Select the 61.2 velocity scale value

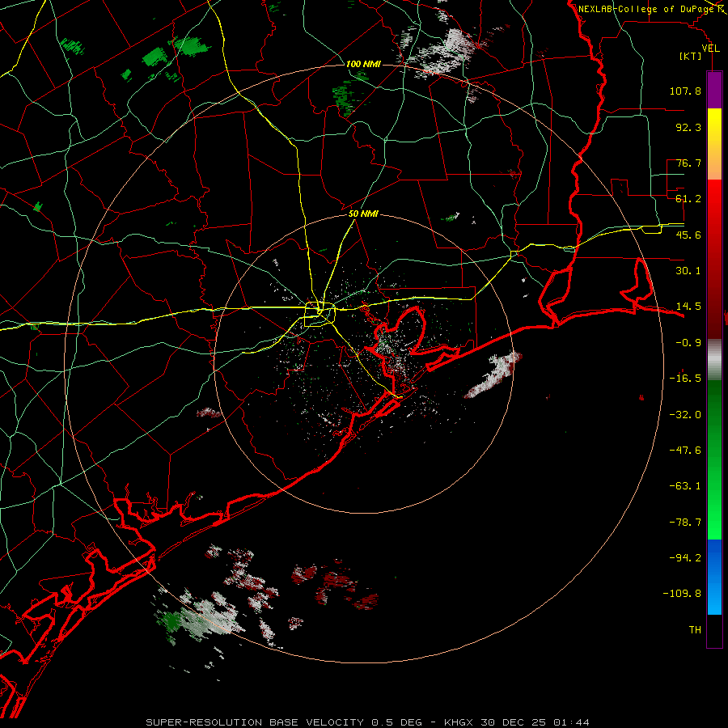(x=688, y=199)
